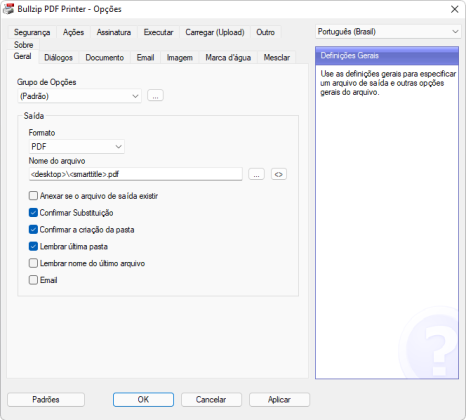Image resolution: width=466 pixels, height=420 pixels.
Task: Browse for output file with ellipsis button
Action: pyautogui.click(x=256, y=174)
